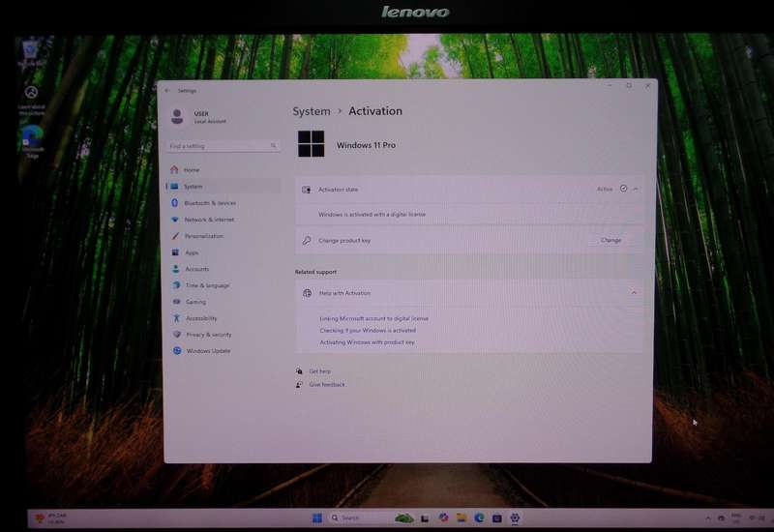This screenshot has width=774, height=532.
Task: Click the magnifier icon in the 'Find a setting' box
Action: click(274, 146)
